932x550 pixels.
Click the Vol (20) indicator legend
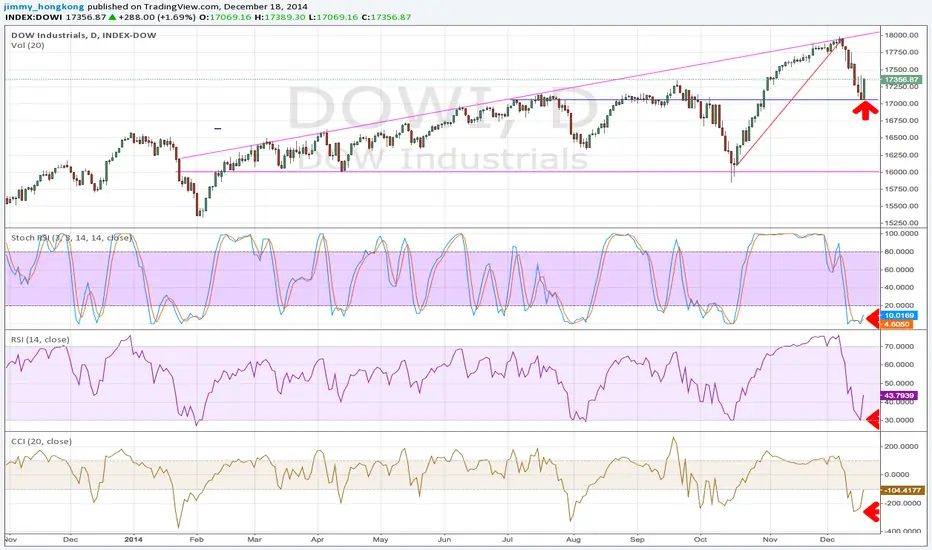[27, 45]
